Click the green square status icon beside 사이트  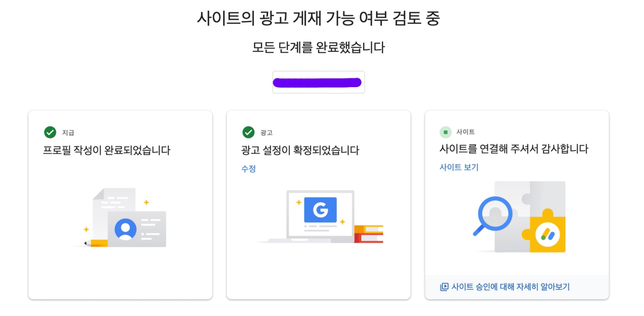tap(445, 132)
